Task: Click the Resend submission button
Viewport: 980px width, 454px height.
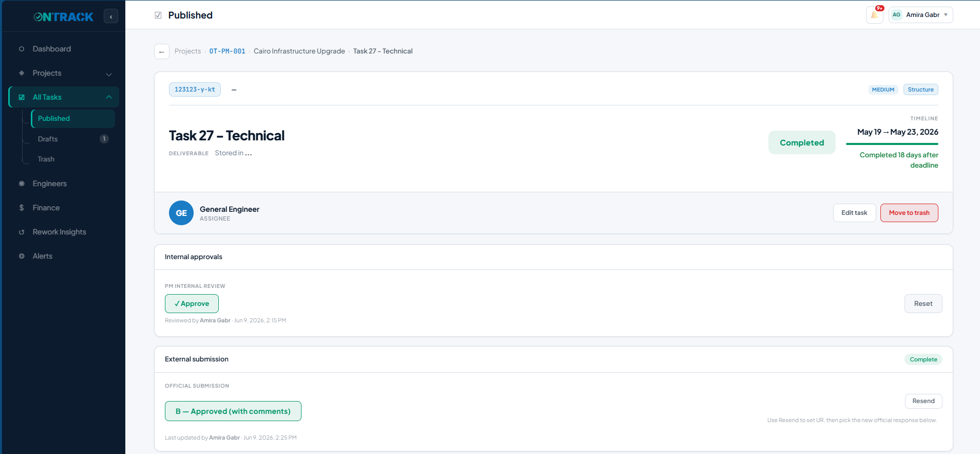Action: 923,401
